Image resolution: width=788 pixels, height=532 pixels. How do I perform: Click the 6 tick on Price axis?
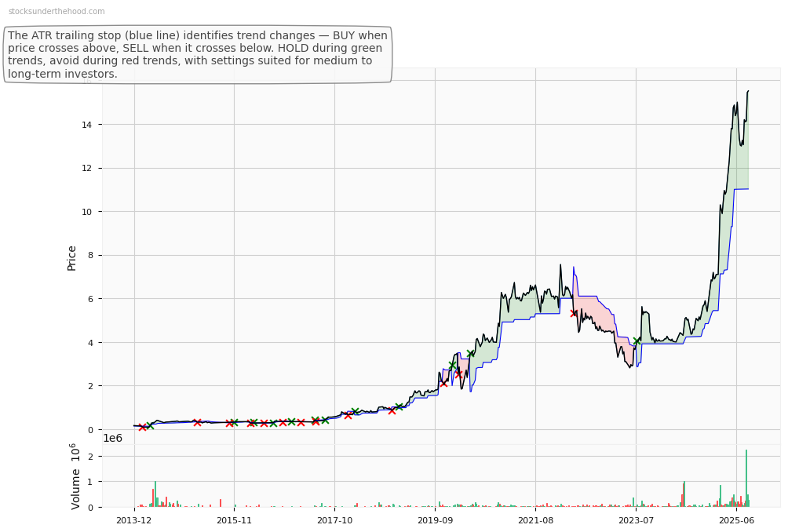pyautogui.click(x=89, y=299)
